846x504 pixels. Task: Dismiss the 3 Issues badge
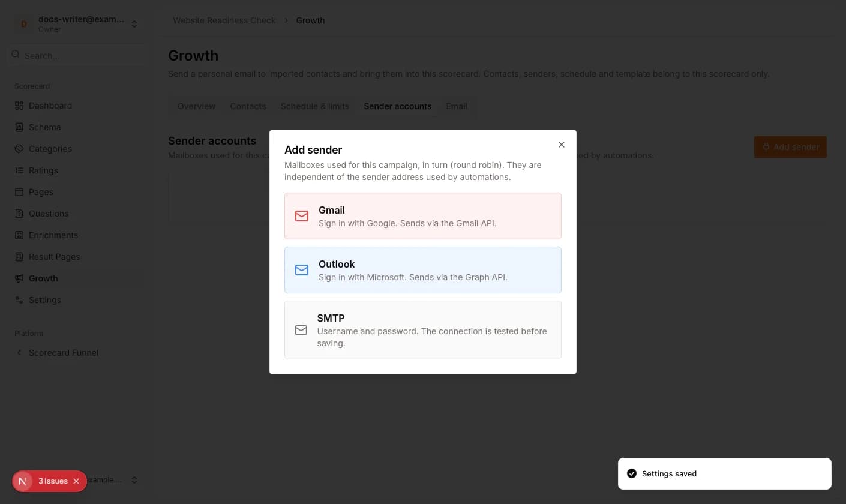pyautogui.click(x=76, y=481)
